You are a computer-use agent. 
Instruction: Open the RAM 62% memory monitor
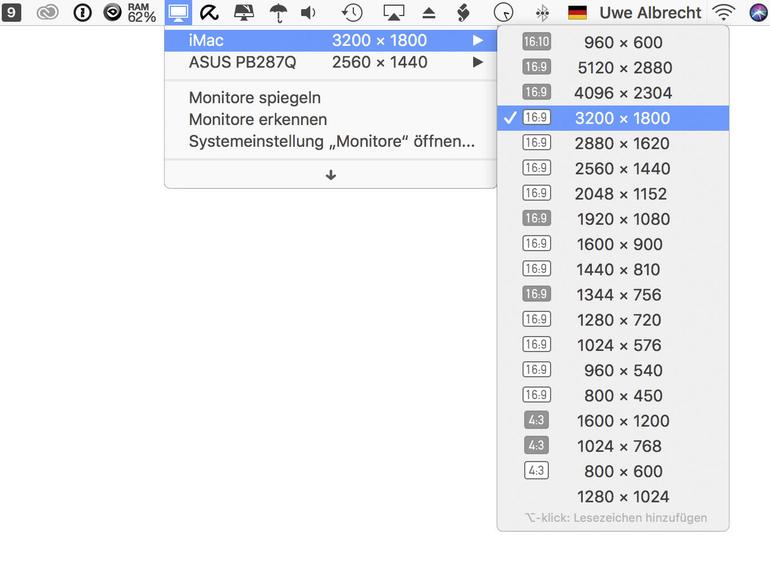pyautogui.click(x=142, y=12)
